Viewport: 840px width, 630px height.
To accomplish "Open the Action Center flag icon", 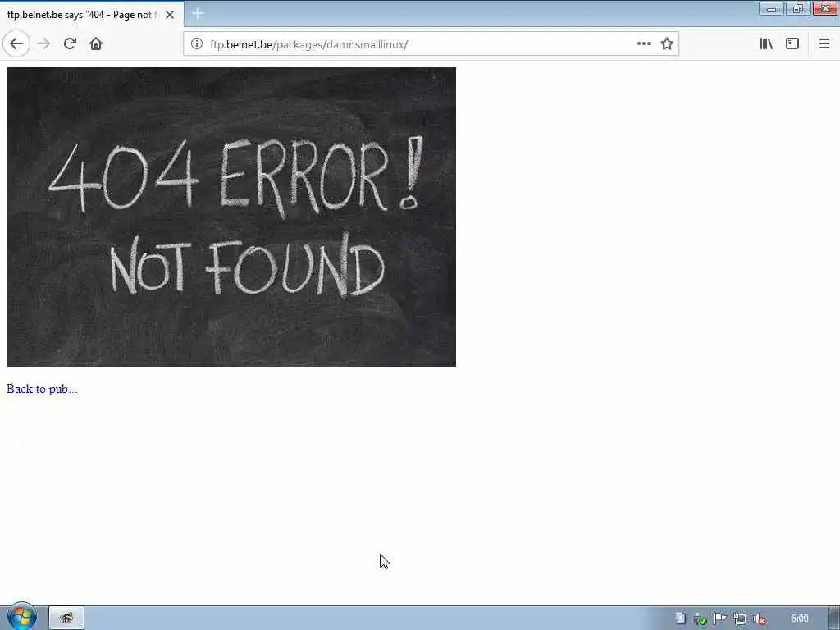I will click(x=719, y=619).
